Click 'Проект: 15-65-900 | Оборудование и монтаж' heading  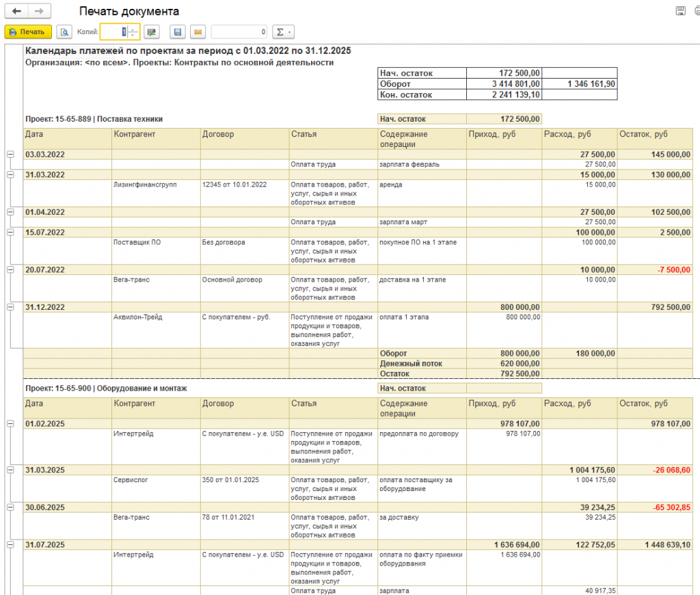point(106,388)
